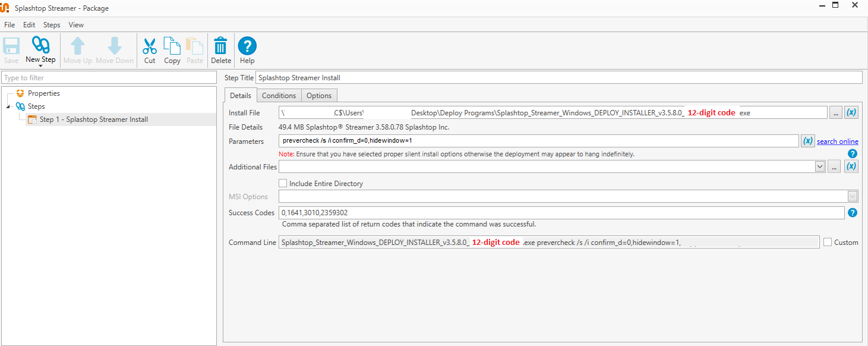The image size is (868, 346).
Task: Click variable (x) button beside Parameters field
Action: click(807, 141)
